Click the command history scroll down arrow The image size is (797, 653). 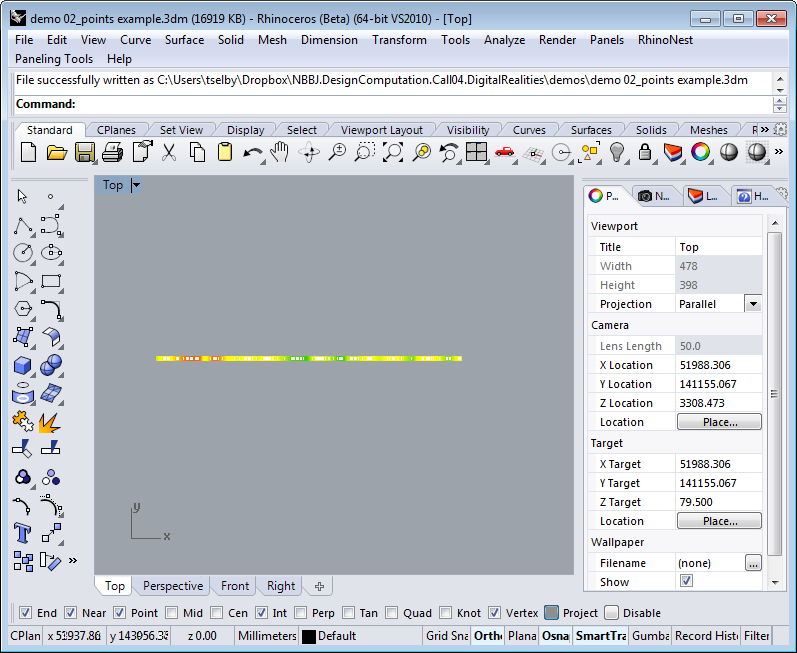(780, 90)
